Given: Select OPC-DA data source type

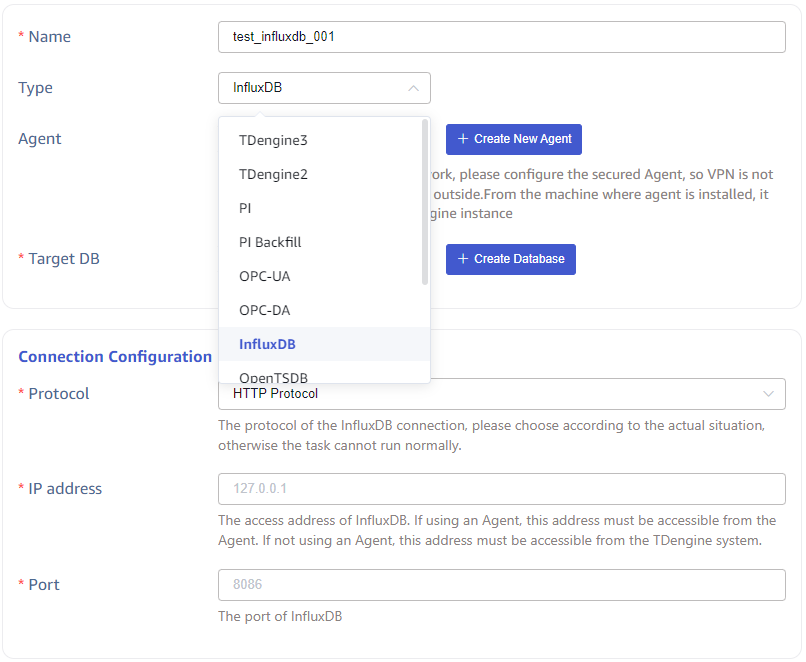Looking at the screenshot, I should [x=265, y=310].
